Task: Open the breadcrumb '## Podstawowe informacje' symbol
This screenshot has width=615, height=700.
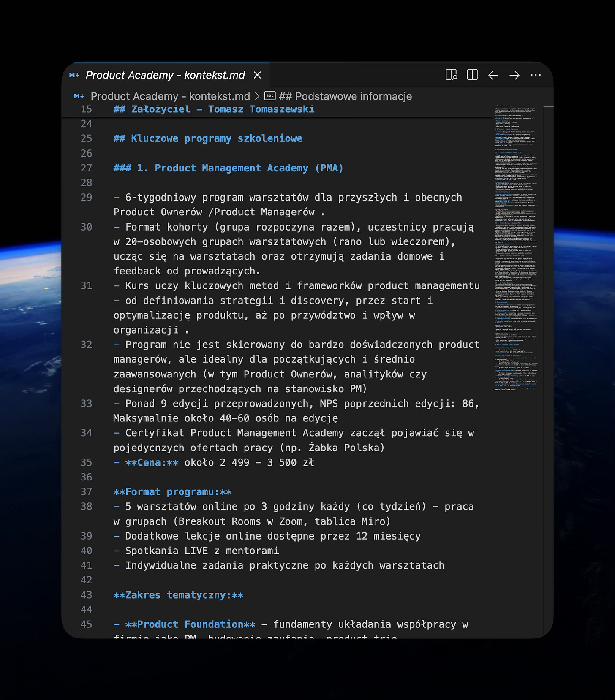Action: point(345,96)
